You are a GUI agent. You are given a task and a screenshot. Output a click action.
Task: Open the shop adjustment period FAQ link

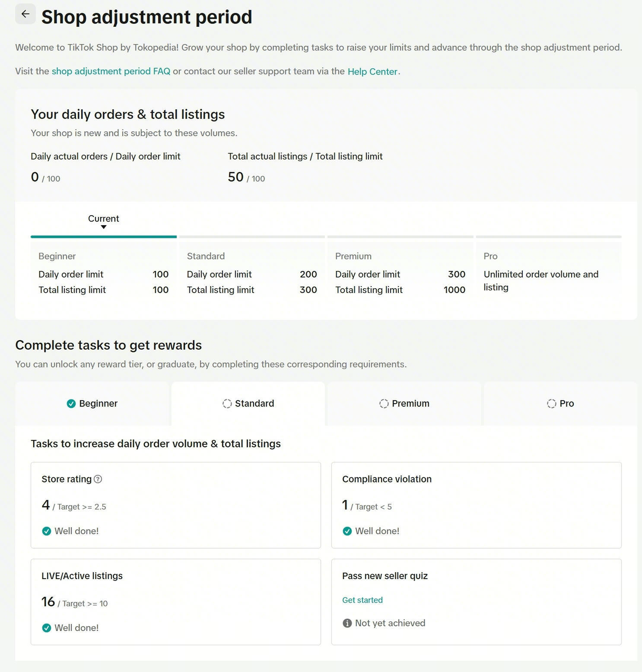111,71
